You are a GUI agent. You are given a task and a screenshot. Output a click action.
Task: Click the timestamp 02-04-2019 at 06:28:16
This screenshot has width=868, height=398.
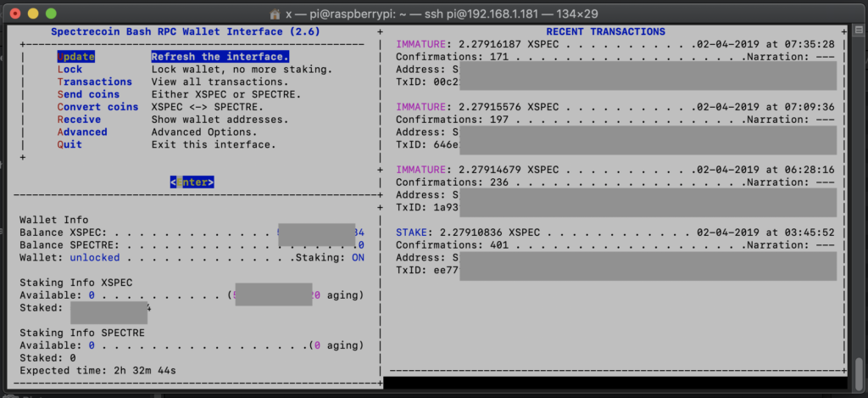coord(765,170)
